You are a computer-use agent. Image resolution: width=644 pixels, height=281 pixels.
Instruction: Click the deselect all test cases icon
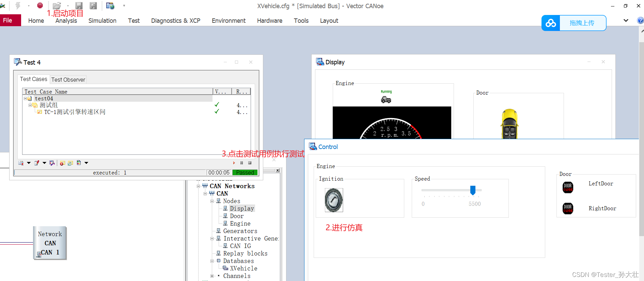[62, 163]
